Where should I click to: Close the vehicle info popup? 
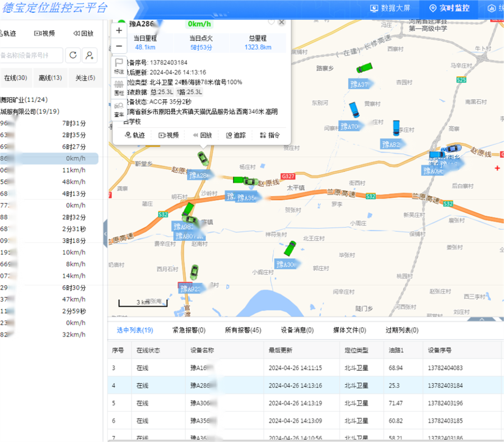[x=282, y=22]
